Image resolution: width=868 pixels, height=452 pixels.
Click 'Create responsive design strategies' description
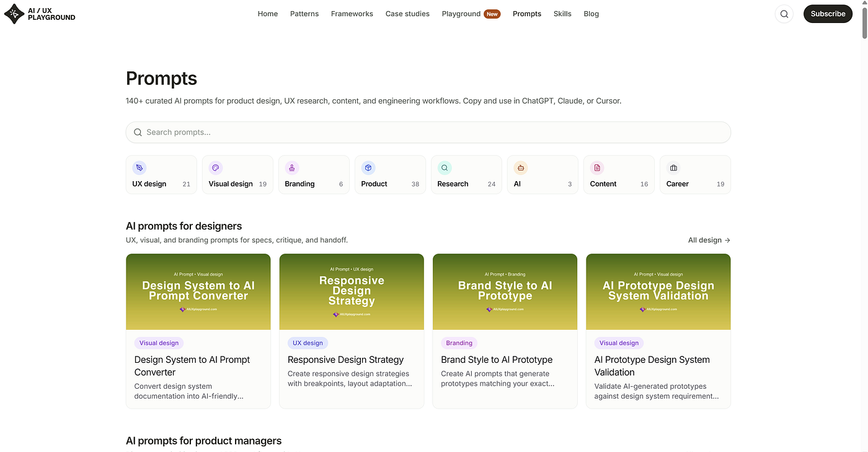point(350,379)
